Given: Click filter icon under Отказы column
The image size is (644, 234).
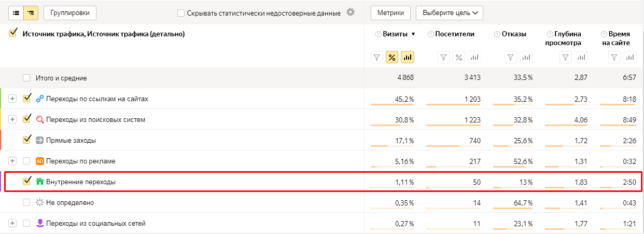Looking at the screenshot, I should (x=511, y=58).
